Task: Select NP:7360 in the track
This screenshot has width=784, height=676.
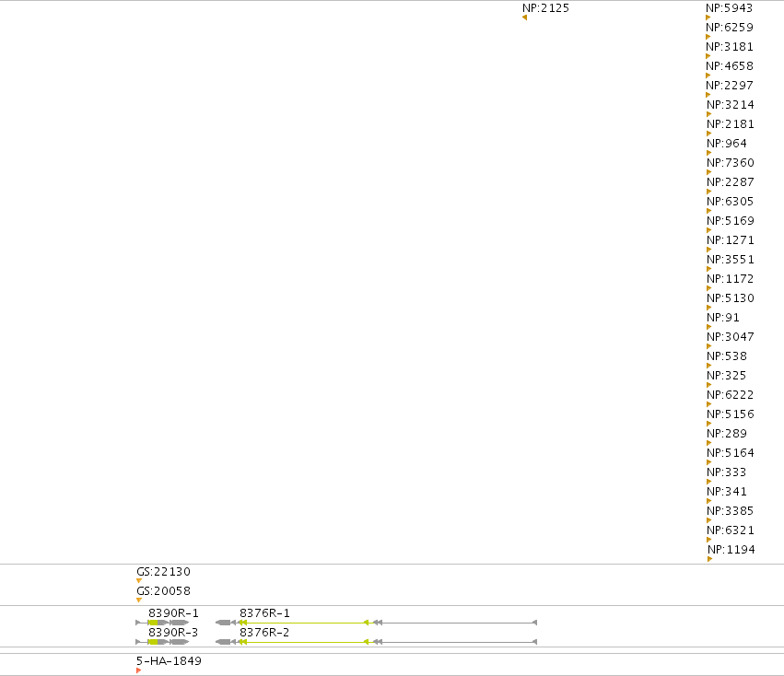Action: pyautogui.click(x=730, y=163)
